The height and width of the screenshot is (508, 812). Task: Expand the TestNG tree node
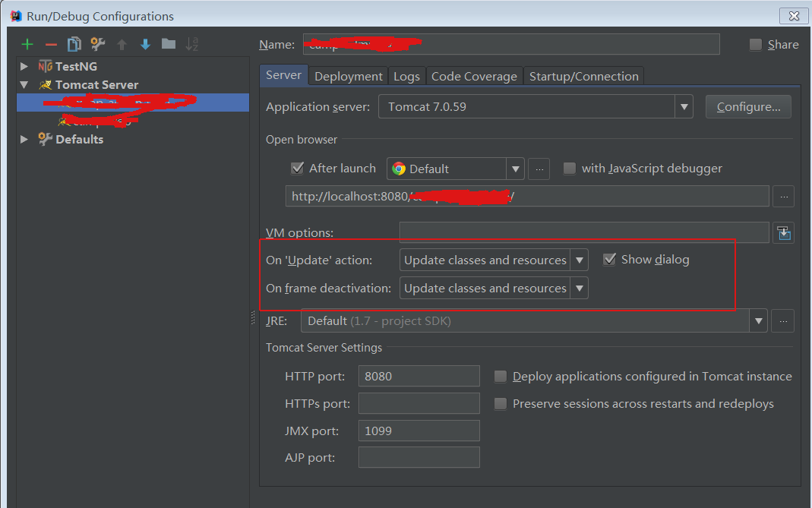24,66
